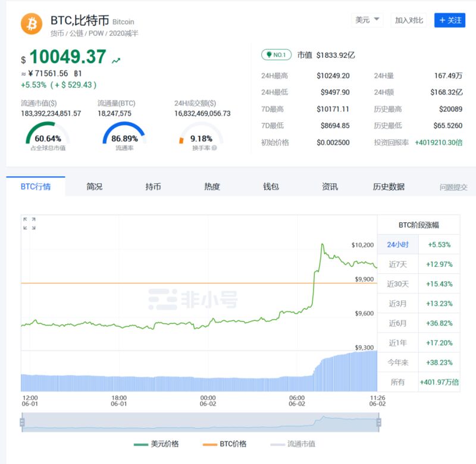Click the 流通量 value 18,247,575
Image resolution: width=476 pixels, height=464 pixels.
point(114,113)
